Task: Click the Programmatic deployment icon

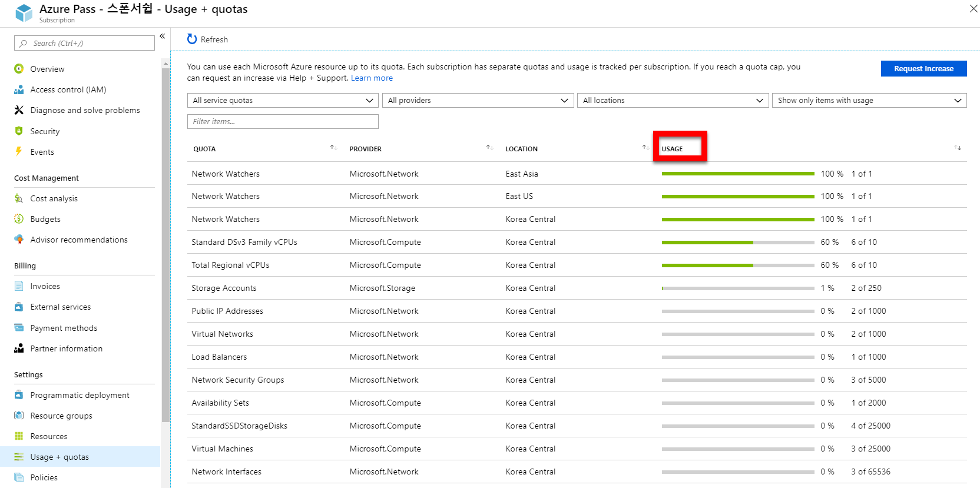Action: [x=19, y=395]
